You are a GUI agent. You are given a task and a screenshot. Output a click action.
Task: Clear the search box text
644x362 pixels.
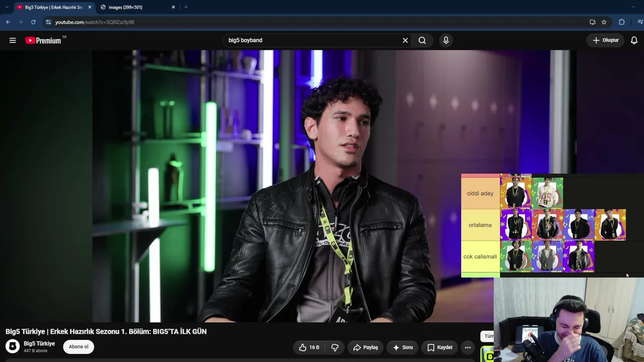(405, 40)
